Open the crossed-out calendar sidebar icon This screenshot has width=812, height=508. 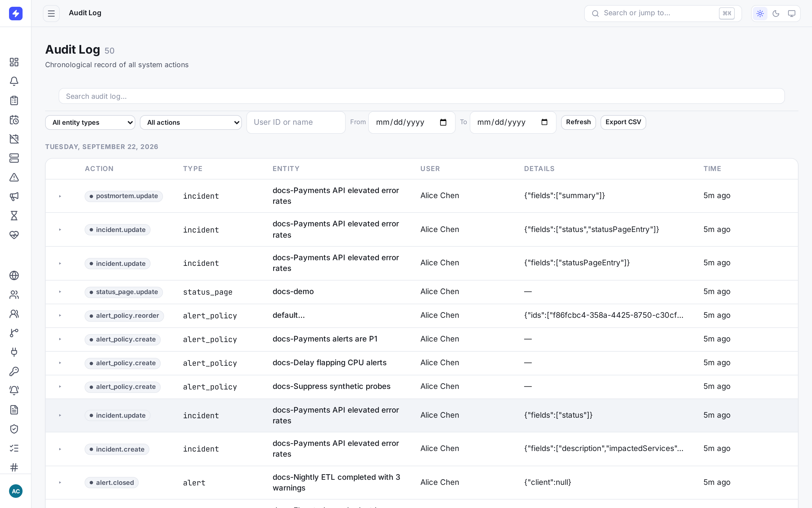tap(14, 139)
